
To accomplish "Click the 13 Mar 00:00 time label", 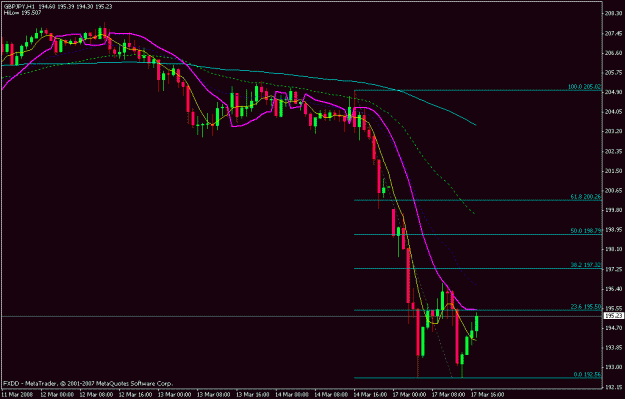I will click(174, 395).
